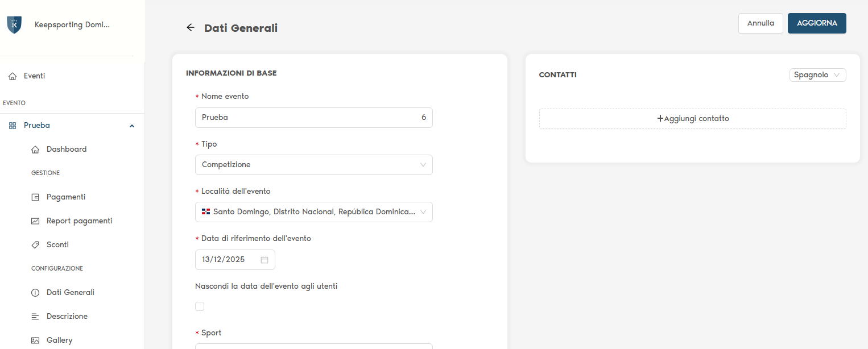Open the Tipo dropdown showing Competizione
This screenshot has width=868, height=349.
pos(313,165)
